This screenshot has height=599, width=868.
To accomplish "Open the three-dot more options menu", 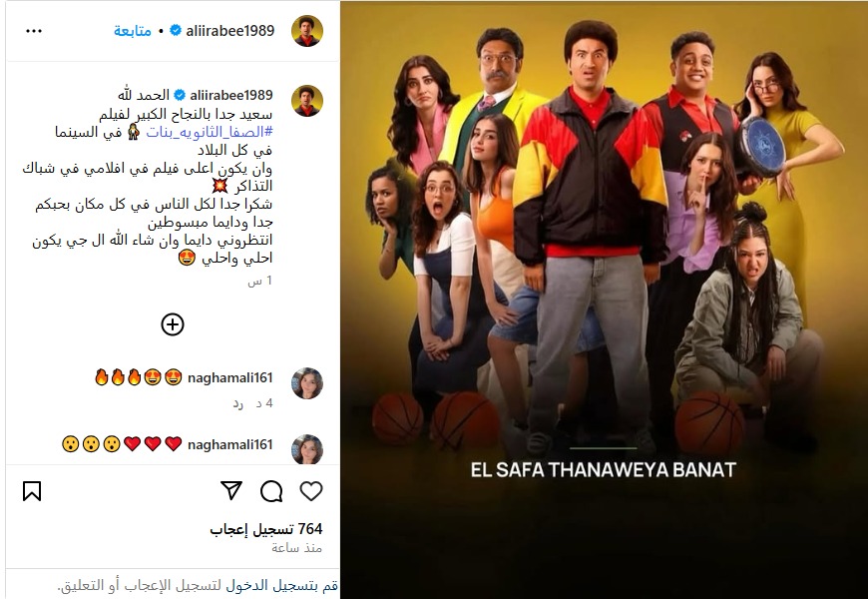I will 34,31.
